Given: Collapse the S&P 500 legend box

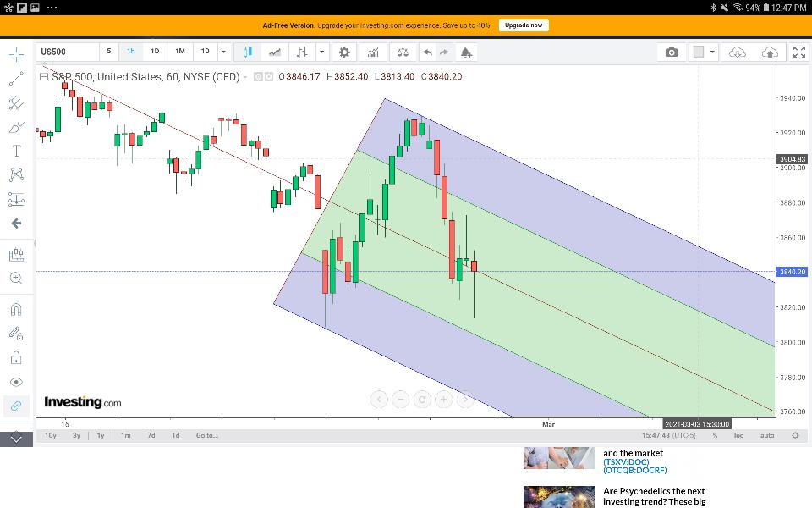Looking at the screenshot, I should 44,77.
